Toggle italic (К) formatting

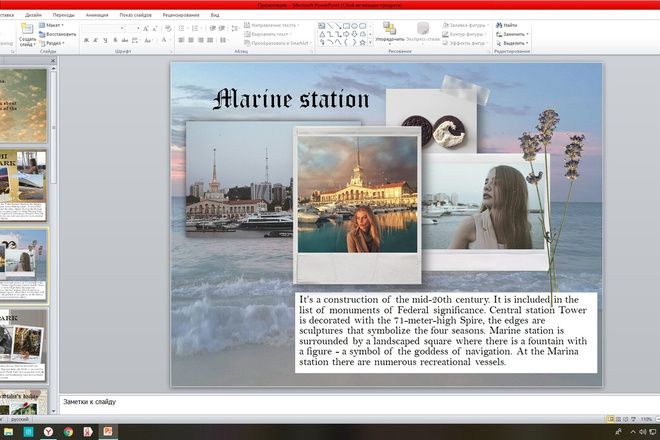(96, 40)
